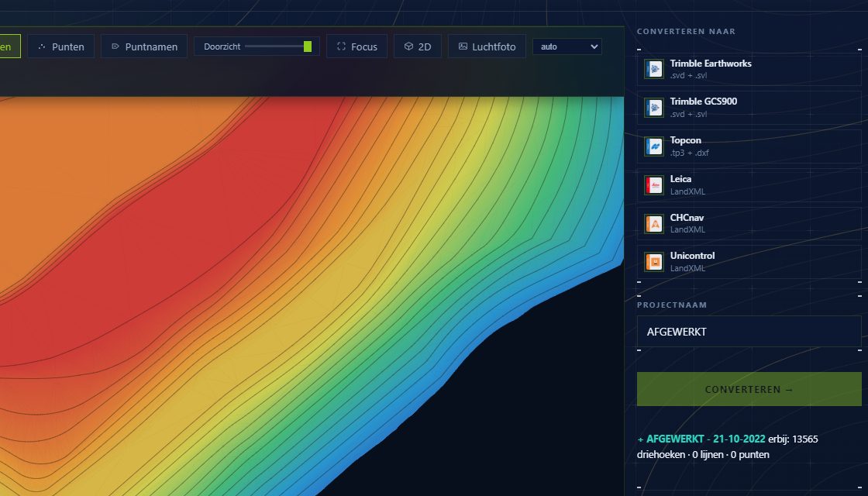Click the brackets icon in Focus button

click(x=342, y=46)
